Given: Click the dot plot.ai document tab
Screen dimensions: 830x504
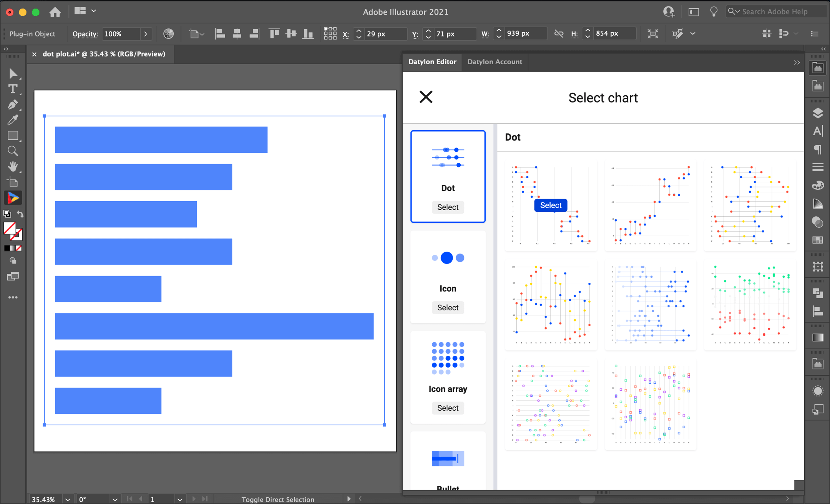Looking at the screenshot, I should (104, 54).
